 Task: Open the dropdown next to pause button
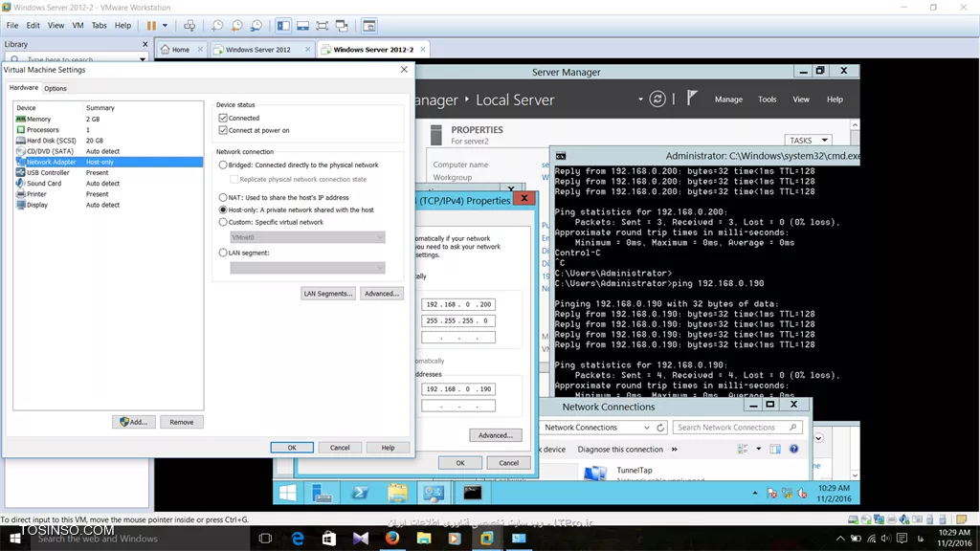(x=165, y=26)
